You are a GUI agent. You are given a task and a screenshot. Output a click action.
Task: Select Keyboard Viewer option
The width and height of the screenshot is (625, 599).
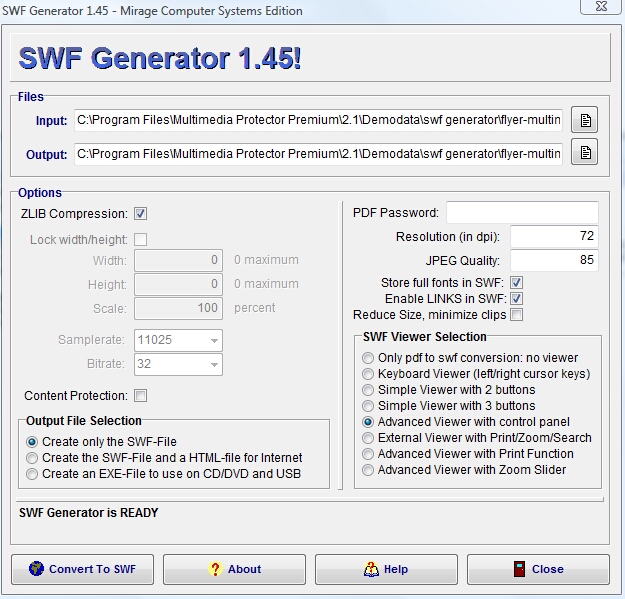click(x=369, y=374)
